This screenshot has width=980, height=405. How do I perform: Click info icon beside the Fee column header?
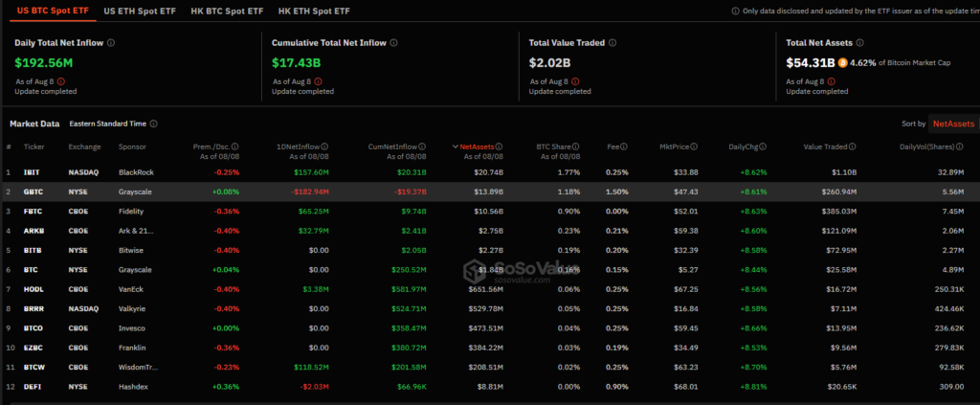624,146
